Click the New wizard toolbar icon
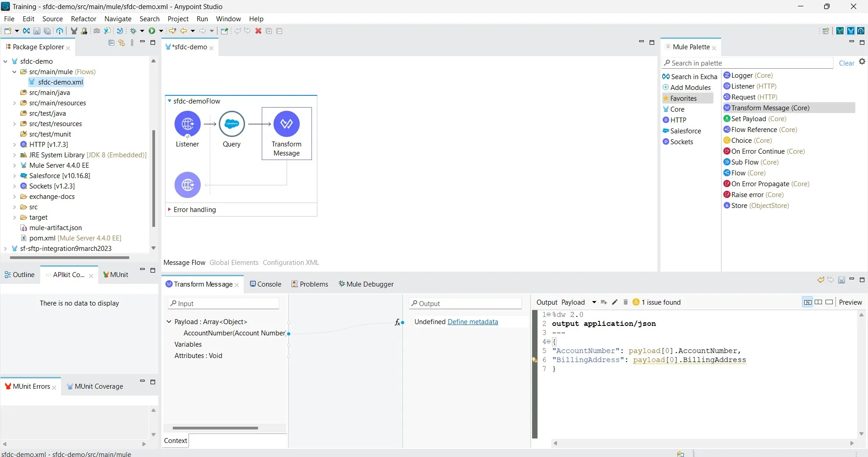Viewport: 868px width, 457px height. tap(8, 31)
